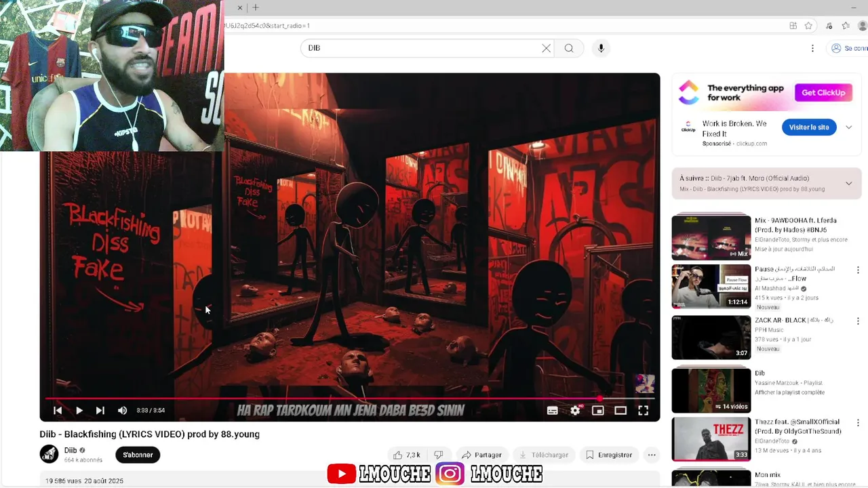Click the search magnifier button
Image resolution: width=868 pixels, height=488 pixels.
point(569,48)
